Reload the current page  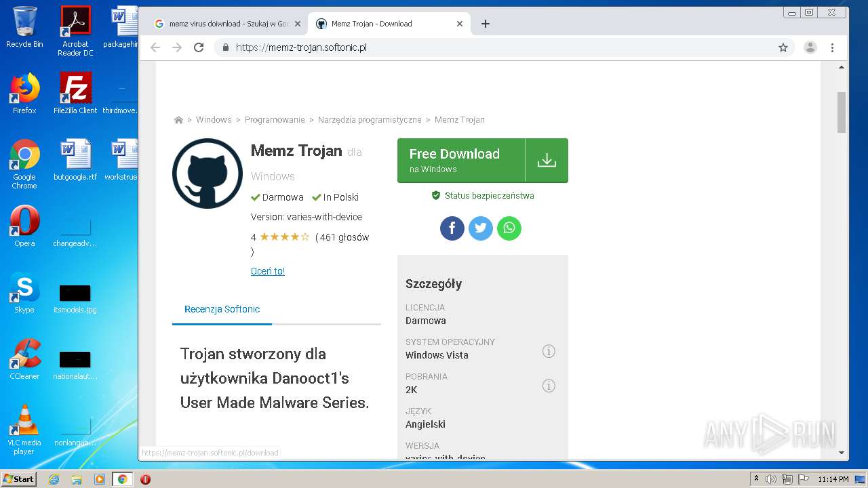199,47
